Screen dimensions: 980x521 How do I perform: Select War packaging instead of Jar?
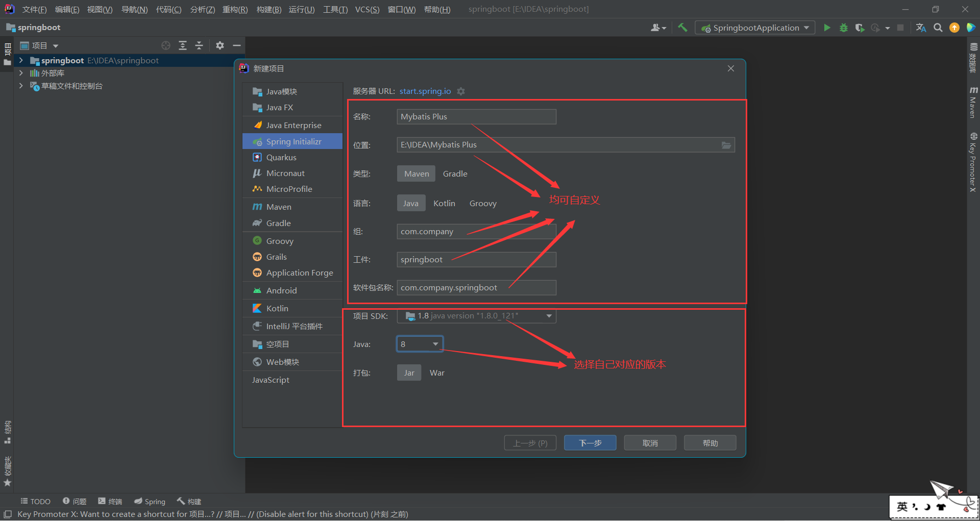click(437, 373)
